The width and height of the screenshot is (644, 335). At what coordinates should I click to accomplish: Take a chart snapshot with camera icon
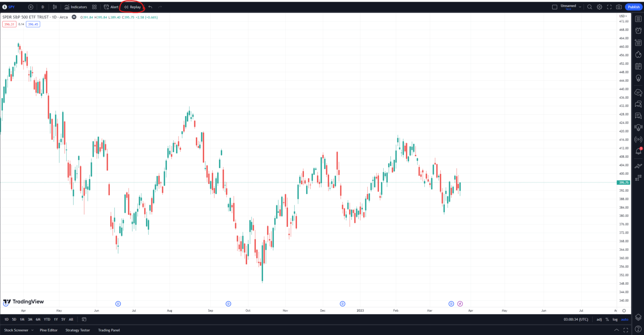(x=619, y=7)
